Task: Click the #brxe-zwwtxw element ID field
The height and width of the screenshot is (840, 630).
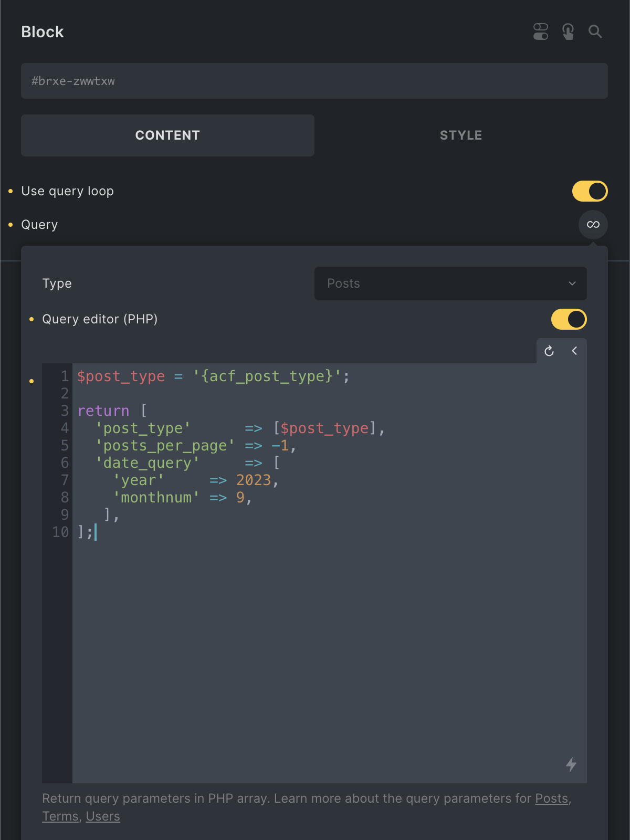Action: point(314,81)
